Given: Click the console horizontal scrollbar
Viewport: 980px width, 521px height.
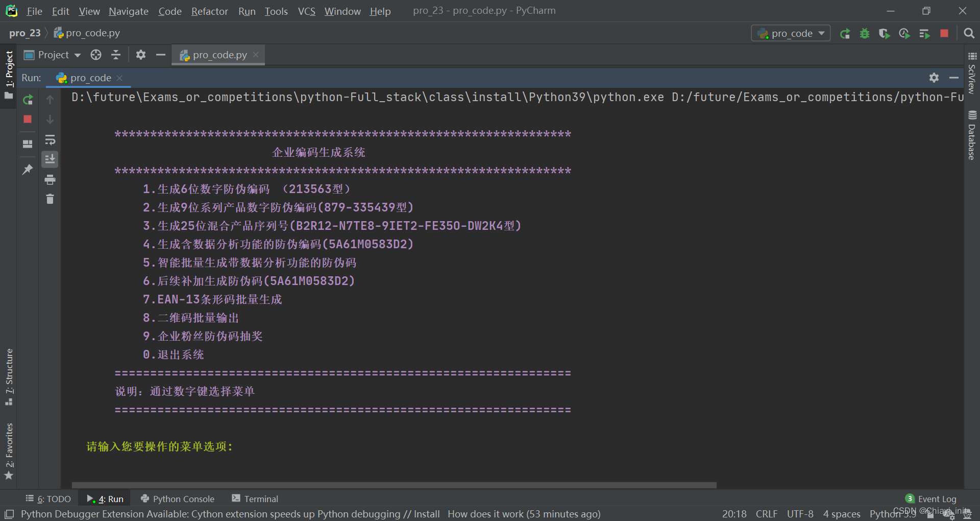Looking at the screenshot, I should pyautogui.click(x=394, y=485).
